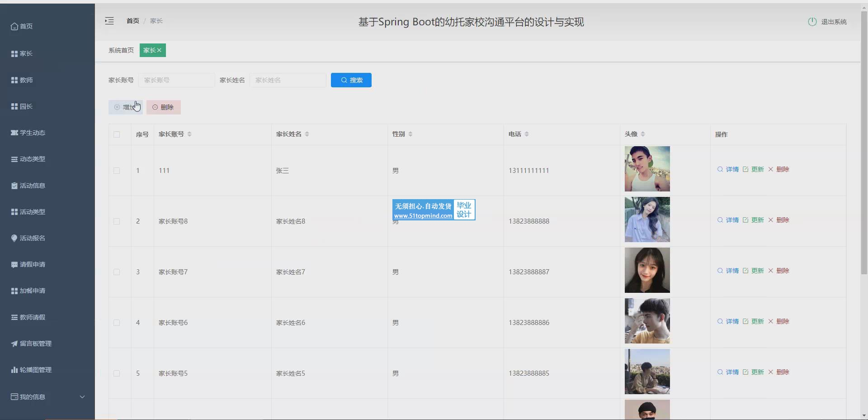Click the power icon beside 退出系统
The height and width of the screenshot is (420, 868).
[812, 22]
